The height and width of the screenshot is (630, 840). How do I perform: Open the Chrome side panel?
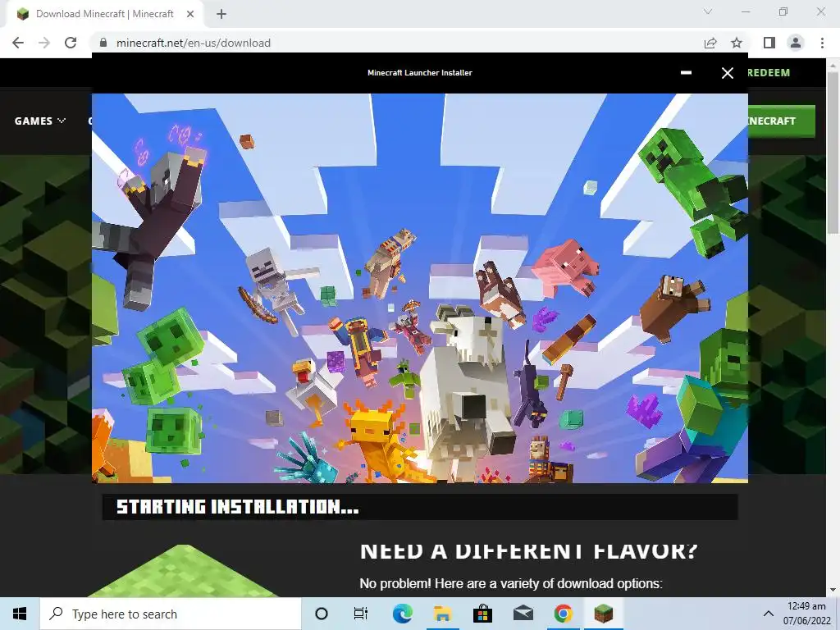pos(769,43)
